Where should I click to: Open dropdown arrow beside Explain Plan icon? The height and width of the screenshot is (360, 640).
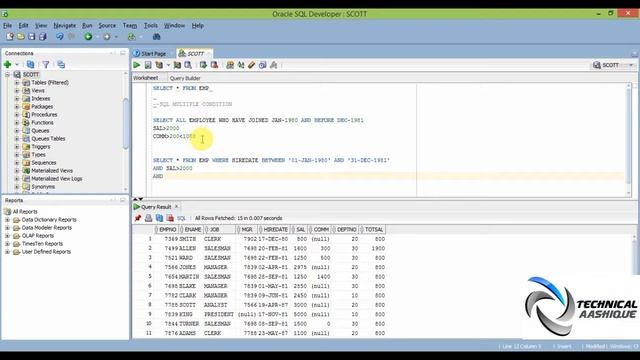tap(168, 65)
